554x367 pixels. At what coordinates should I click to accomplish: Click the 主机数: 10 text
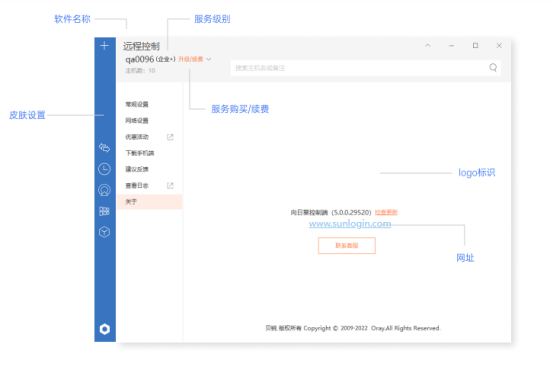[x=140, y=71]
